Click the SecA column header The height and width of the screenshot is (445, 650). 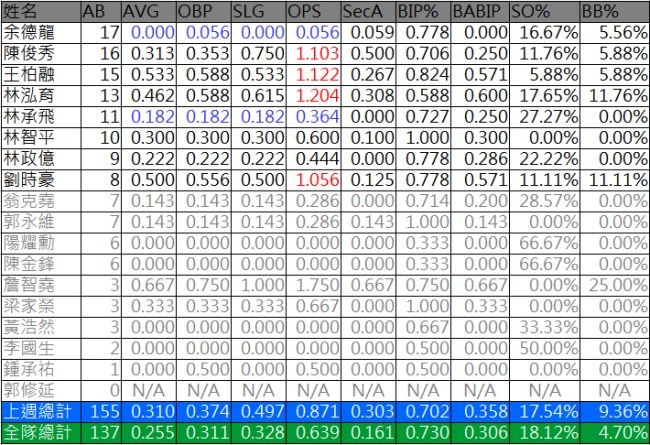click(369, 12)
